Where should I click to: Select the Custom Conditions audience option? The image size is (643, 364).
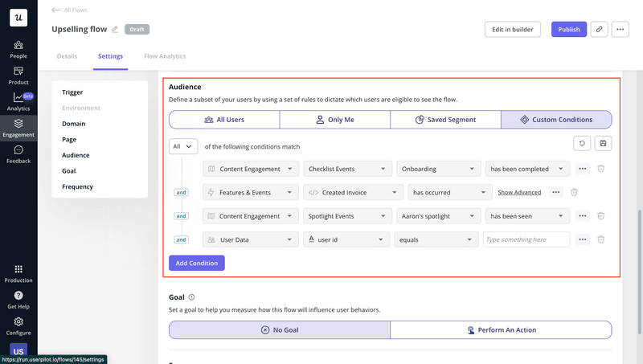pos(556,120)
